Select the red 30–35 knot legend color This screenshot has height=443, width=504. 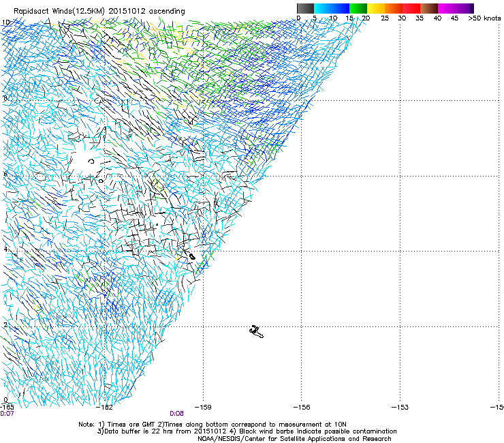coord(411,8)
